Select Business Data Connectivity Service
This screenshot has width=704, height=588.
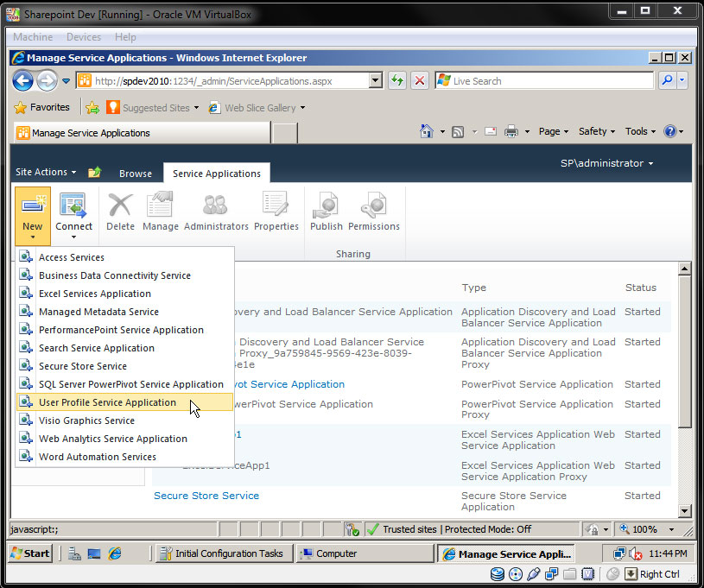click(124, 275)
